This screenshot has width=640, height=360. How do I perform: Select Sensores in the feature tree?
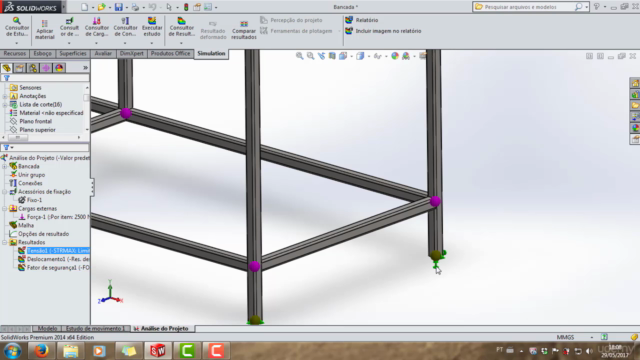pos(30,88)
